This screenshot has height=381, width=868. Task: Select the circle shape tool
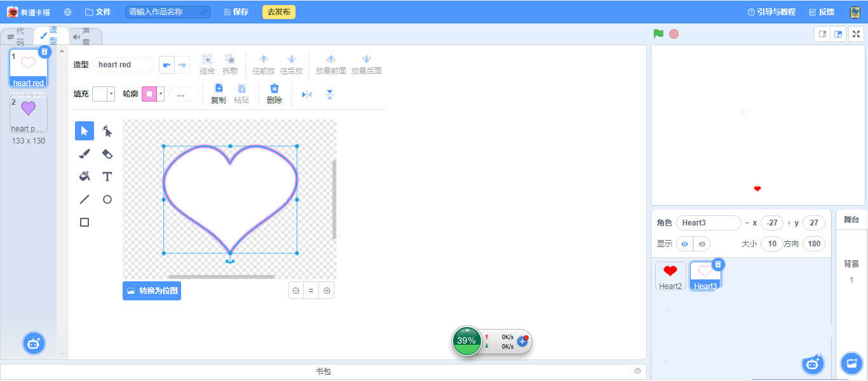(107, 199)
